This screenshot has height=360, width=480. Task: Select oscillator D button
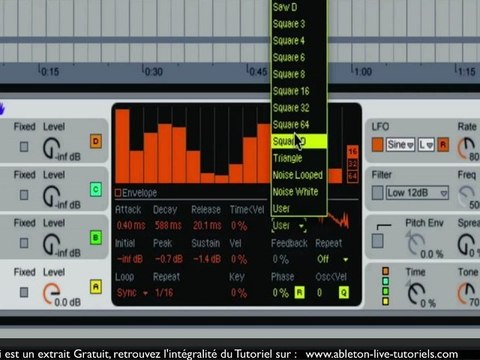pos(96,142)
